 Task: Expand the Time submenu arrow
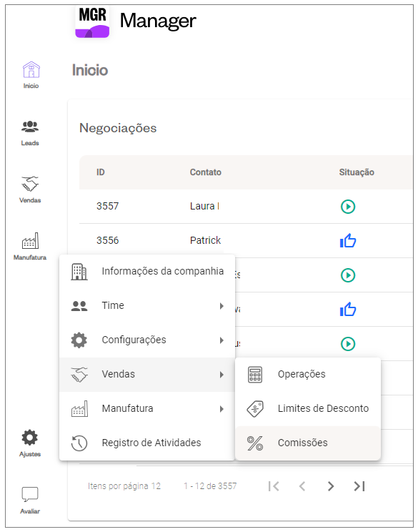coord(222,306)
